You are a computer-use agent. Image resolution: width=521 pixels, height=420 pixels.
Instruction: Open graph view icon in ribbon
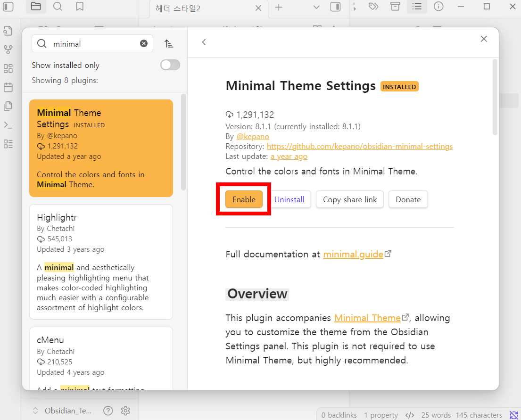point(8,50)
